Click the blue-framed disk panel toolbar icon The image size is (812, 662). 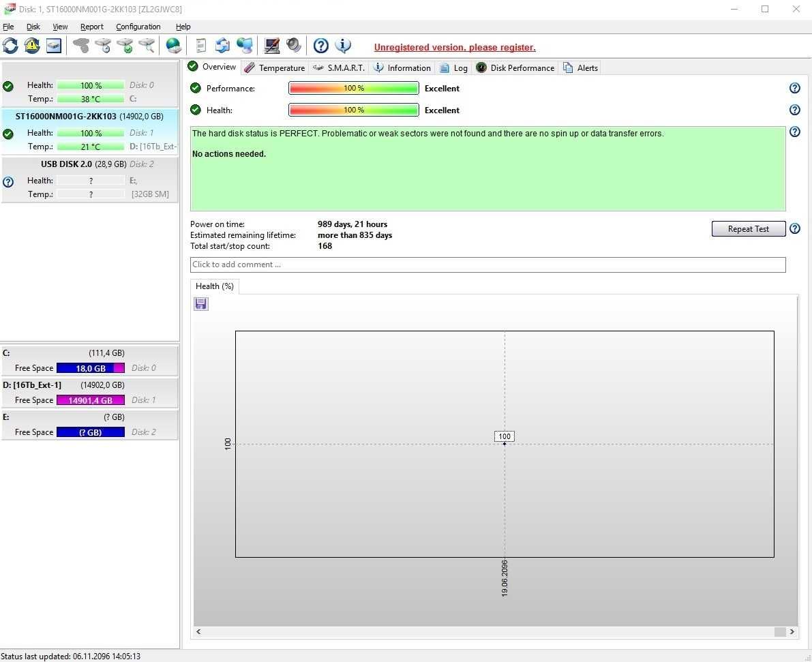pyautogui.click(x=54, y=46)
